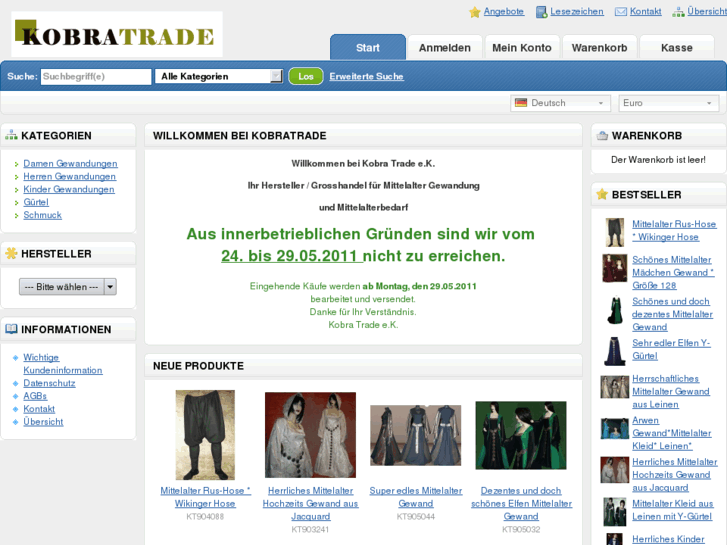The height and width of the screenshot is (545, 727).
Task: Open 'Herrliches Mittelalter Hochzeits Gewand aus Jacquard' product link
Action: click(310, 503)
